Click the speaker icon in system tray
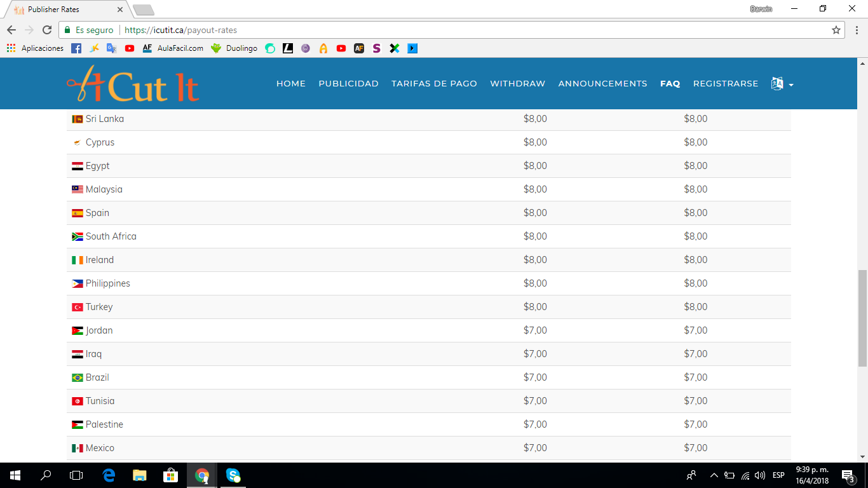 pos(760,475)
